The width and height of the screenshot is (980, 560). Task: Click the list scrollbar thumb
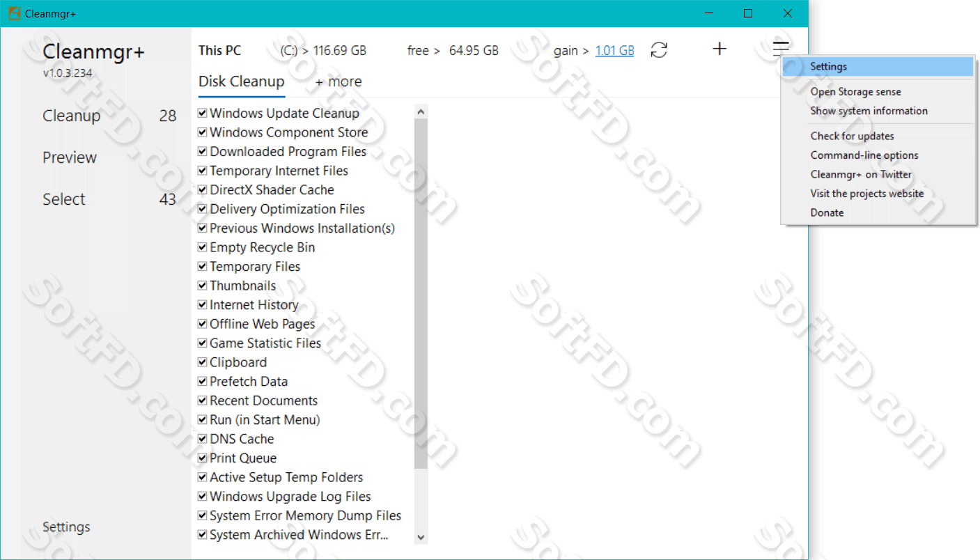[x=421, y=293]
